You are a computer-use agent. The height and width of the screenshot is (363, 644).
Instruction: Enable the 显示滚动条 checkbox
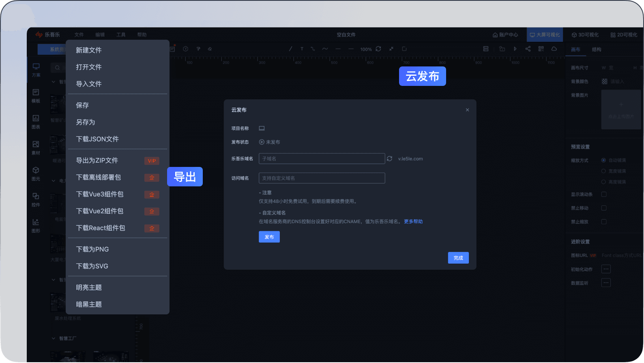604,194
